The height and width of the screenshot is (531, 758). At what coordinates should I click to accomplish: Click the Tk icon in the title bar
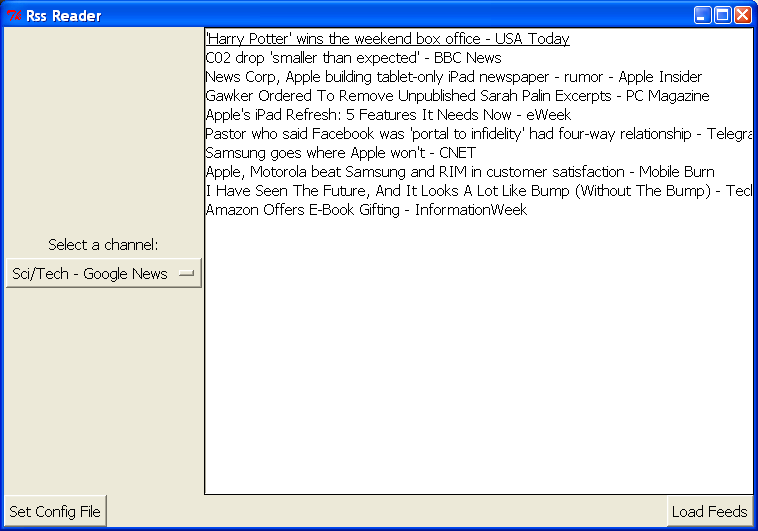click(14, 15)
